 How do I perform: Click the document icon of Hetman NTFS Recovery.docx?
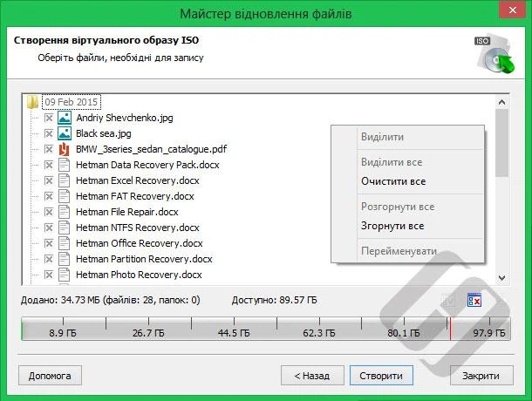coord(65,228)
